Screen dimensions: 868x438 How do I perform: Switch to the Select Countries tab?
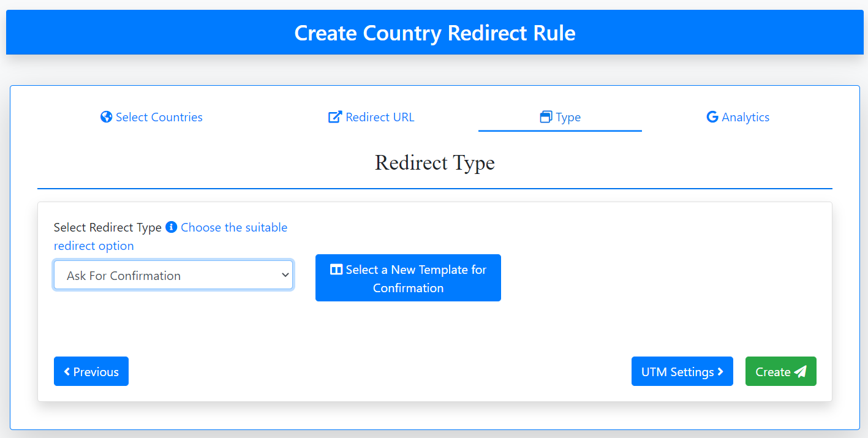coord(159,117)
